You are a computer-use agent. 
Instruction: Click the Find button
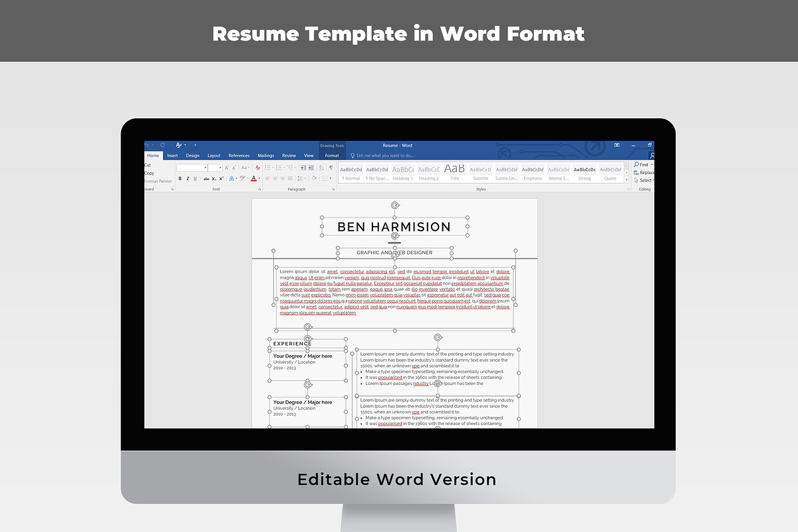click(x=643, y=164)
